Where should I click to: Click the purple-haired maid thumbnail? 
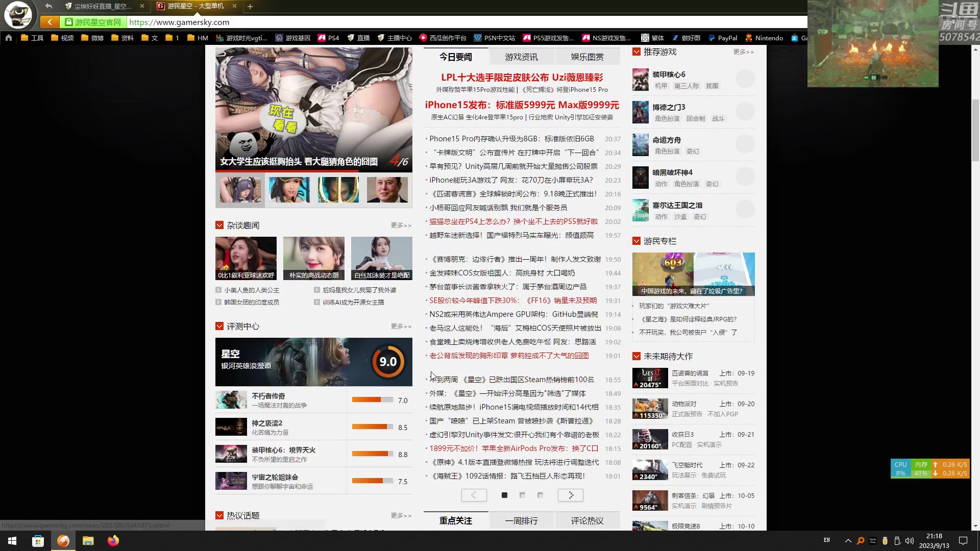(x=240, y=190)
